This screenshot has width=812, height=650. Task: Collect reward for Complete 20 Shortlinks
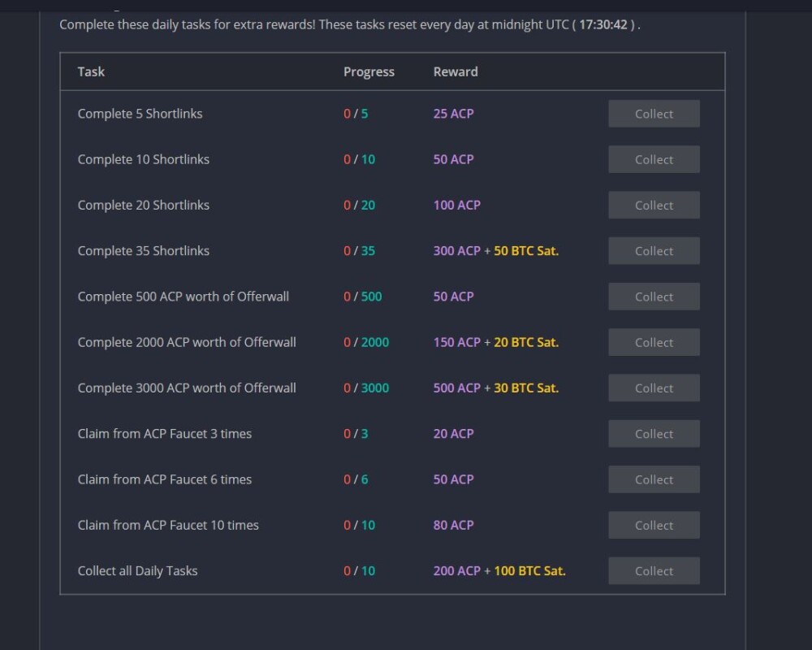point(654,205)
